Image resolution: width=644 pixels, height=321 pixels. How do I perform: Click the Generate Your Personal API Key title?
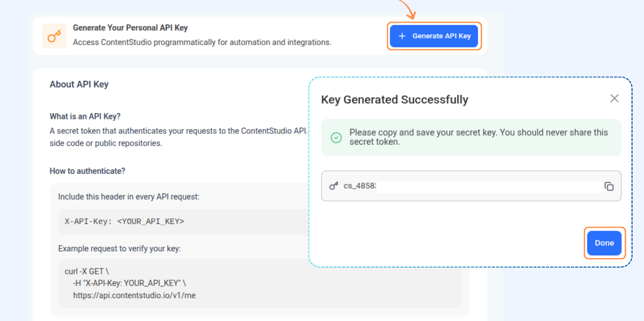point(130,28)
